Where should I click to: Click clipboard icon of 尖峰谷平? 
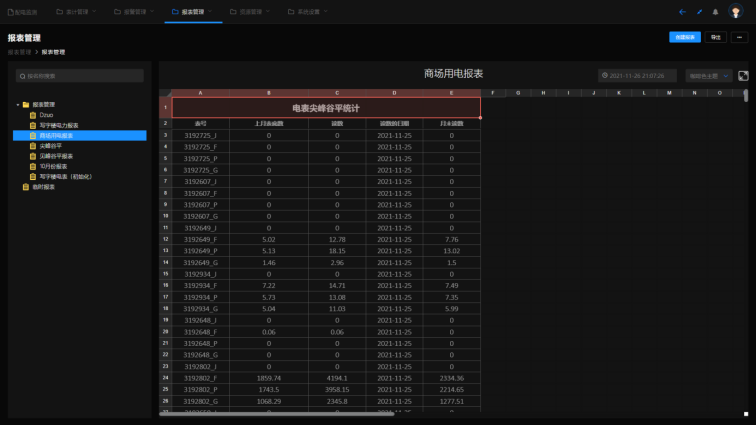tap(33, 146)
